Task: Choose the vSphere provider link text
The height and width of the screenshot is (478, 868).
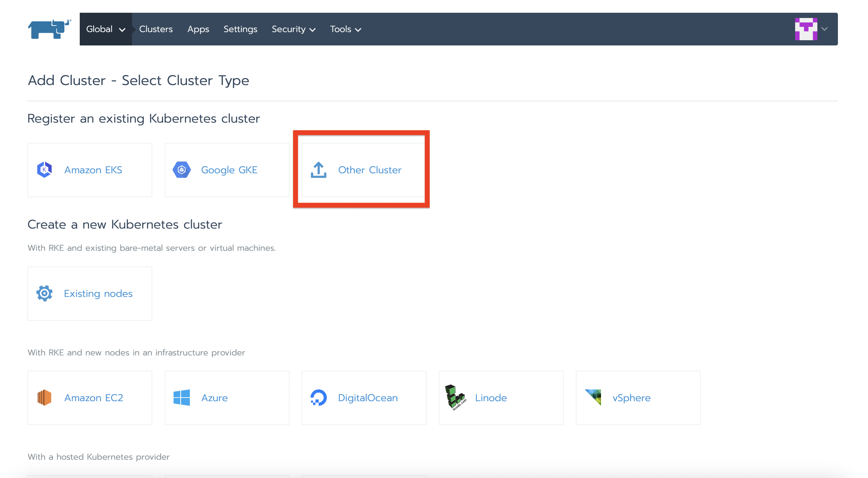Action: point(631,398)
